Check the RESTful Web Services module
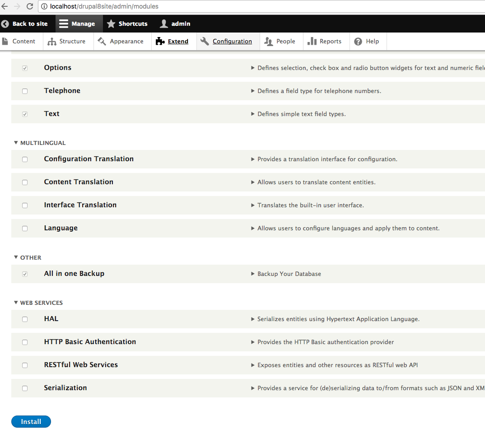The height and width of the screenshot is (448, 485). point(25,365)
